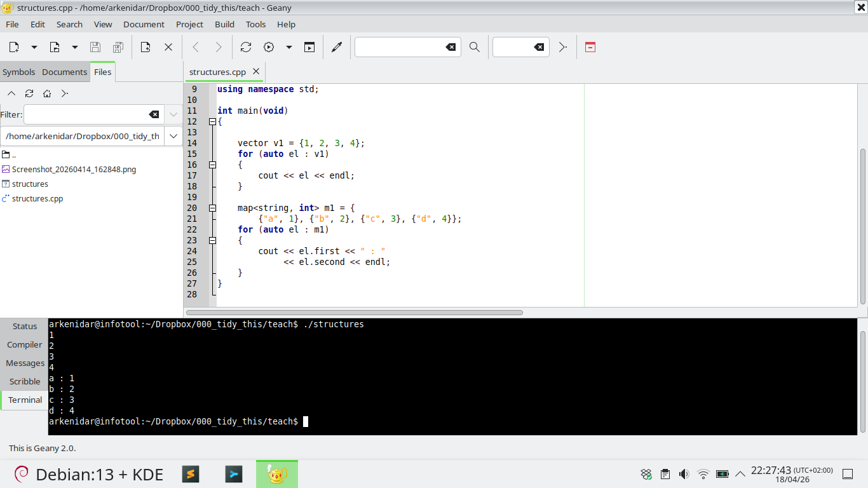
Task: Refresh the file browser listing
Action: [29, 93]
